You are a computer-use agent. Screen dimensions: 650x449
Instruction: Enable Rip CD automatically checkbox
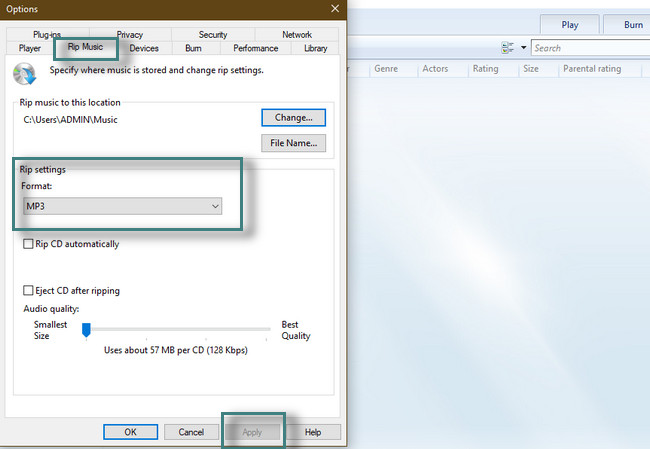coord(28,244)
